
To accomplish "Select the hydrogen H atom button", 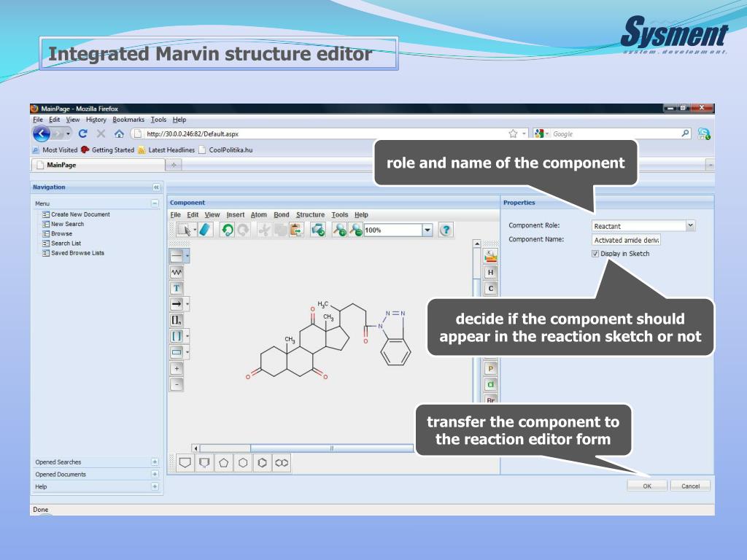I will point(491,273).
